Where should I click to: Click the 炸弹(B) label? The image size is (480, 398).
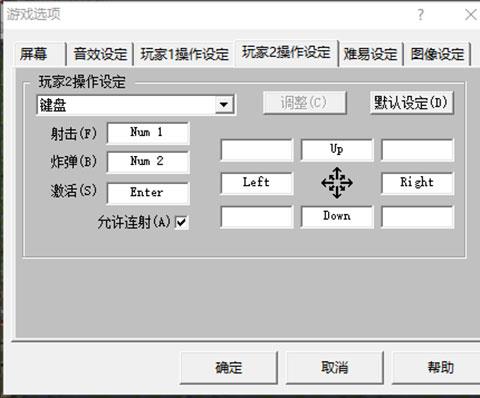[x=74, y=162]
